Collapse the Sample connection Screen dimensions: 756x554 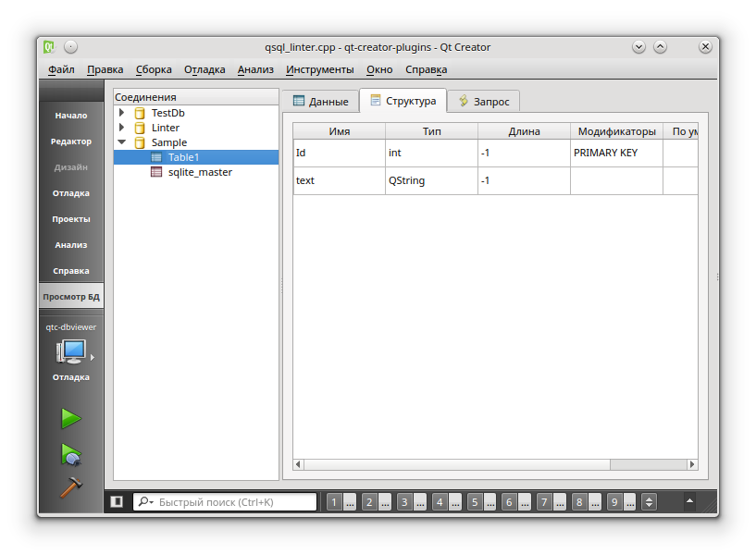tap(122, 142)
